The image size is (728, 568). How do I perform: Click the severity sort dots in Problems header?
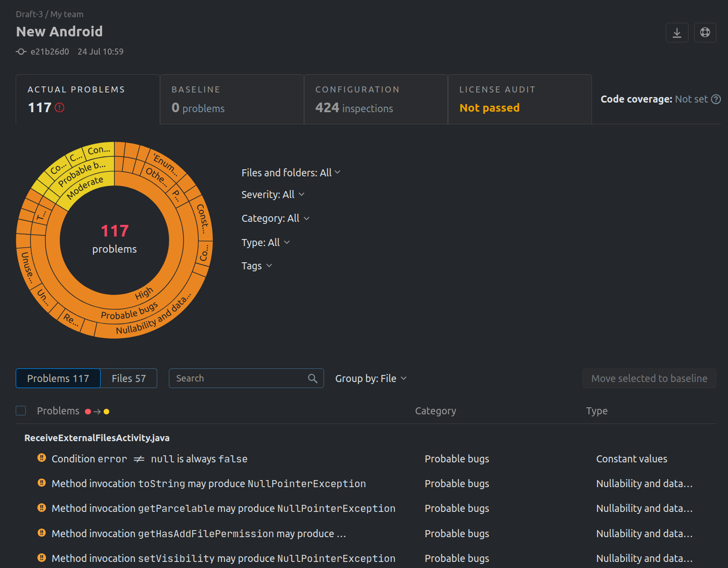(97, 411)
